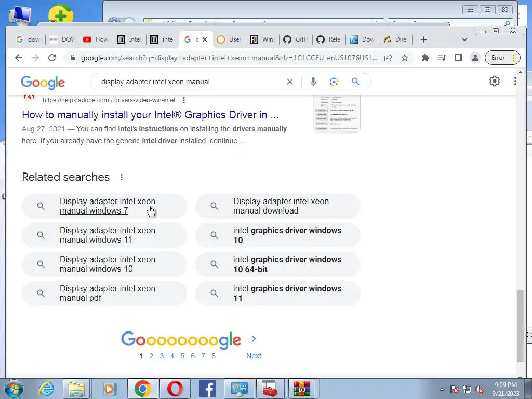Open the media control toolbar icon
Viewport: 532px width, 399px height.
point(442,58)
